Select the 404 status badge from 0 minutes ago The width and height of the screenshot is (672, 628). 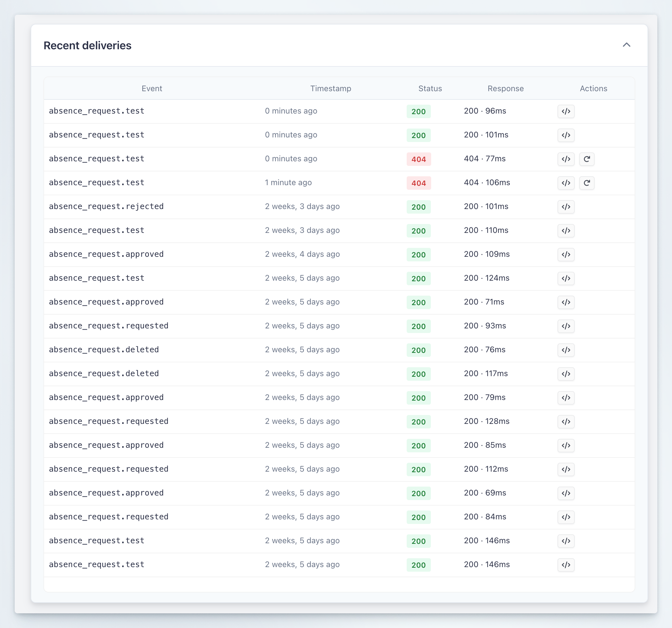tap(419, 159)
